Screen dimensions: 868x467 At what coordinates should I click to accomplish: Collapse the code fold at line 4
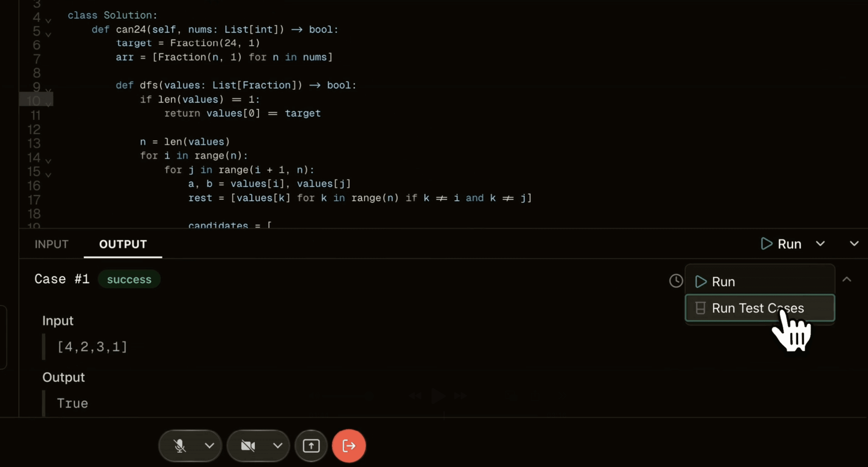coord(48,21)
